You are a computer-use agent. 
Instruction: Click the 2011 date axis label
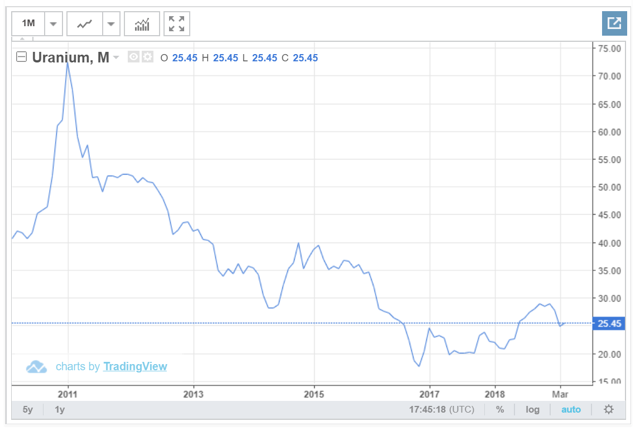coord(68,394)
